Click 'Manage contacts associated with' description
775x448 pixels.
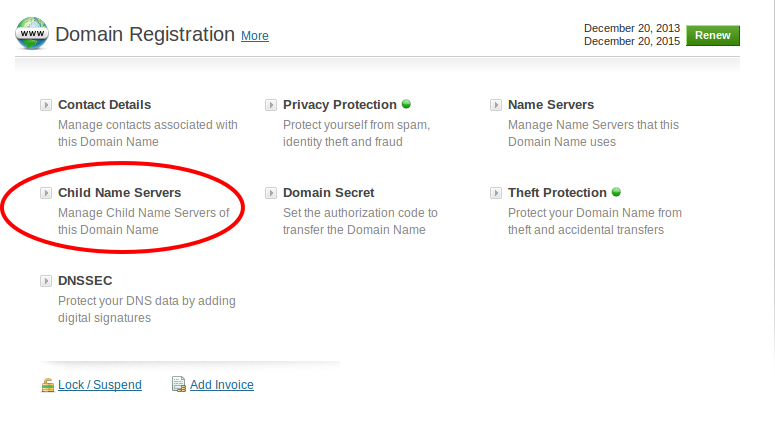(x=147, y=125)
